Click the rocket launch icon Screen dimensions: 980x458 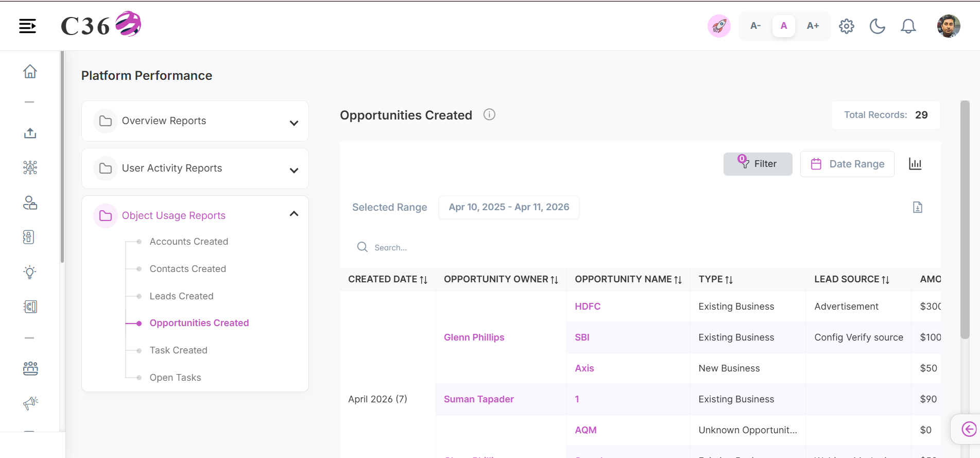coord(719,26)
